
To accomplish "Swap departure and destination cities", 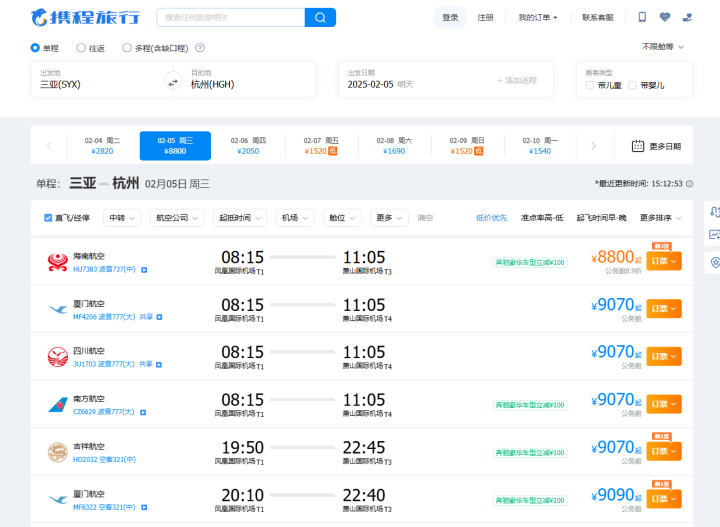I will coord(173,83).
